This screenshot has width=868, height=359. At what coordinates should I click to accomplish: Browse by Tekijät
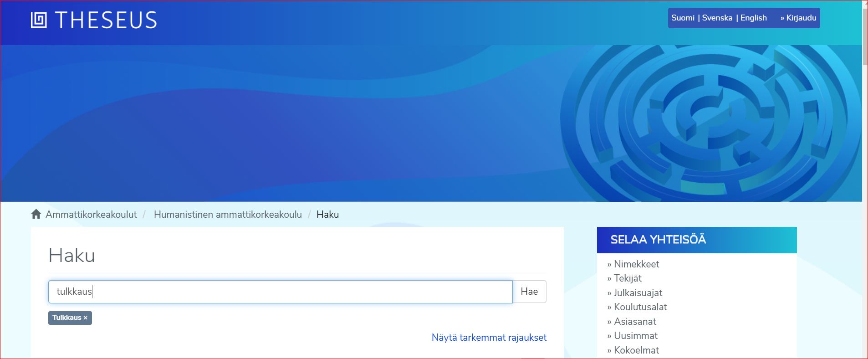[628, 278]
